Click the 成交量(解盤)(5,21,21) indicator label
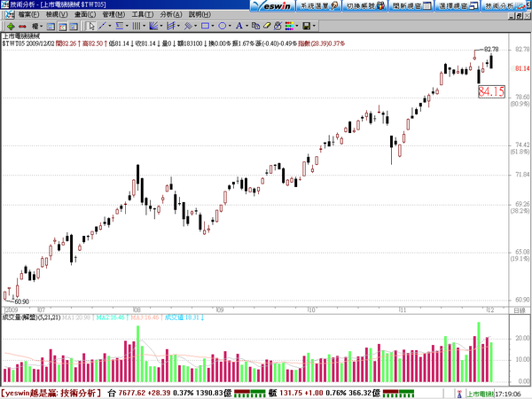 [x=31, y=317]
